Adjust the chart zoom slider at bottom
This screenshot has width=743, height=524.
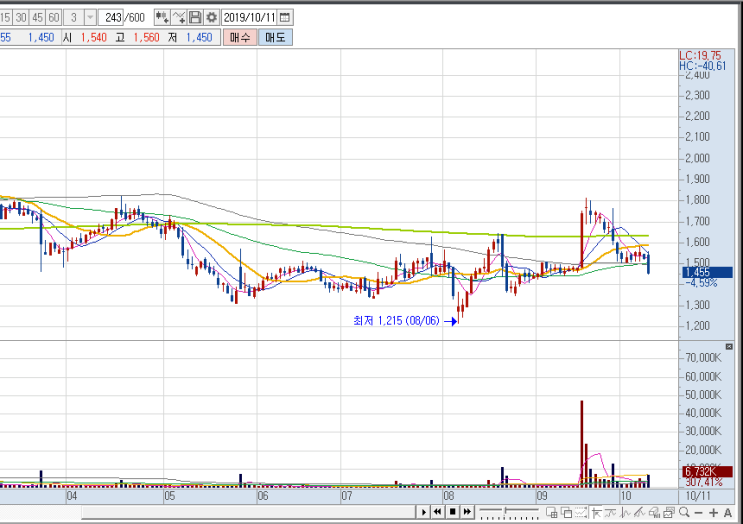[509, 512]
